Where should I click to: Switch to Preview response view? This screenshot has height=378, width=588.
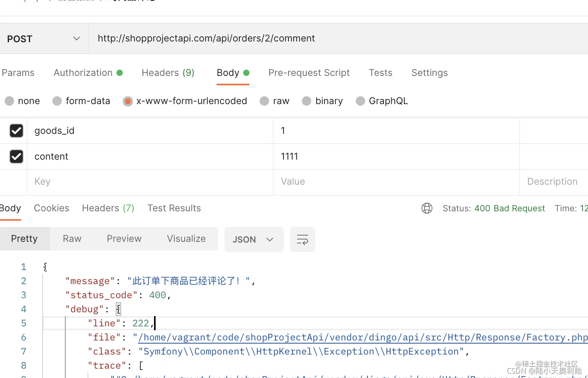pyautogui.click(x=124, y=239)
